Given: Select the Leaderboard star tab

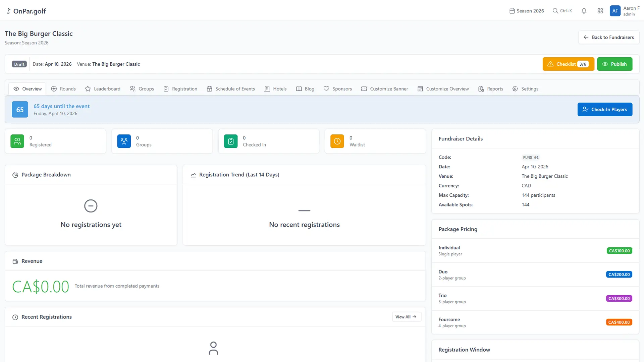Looking at the screenshot, I should pos(102,88).
